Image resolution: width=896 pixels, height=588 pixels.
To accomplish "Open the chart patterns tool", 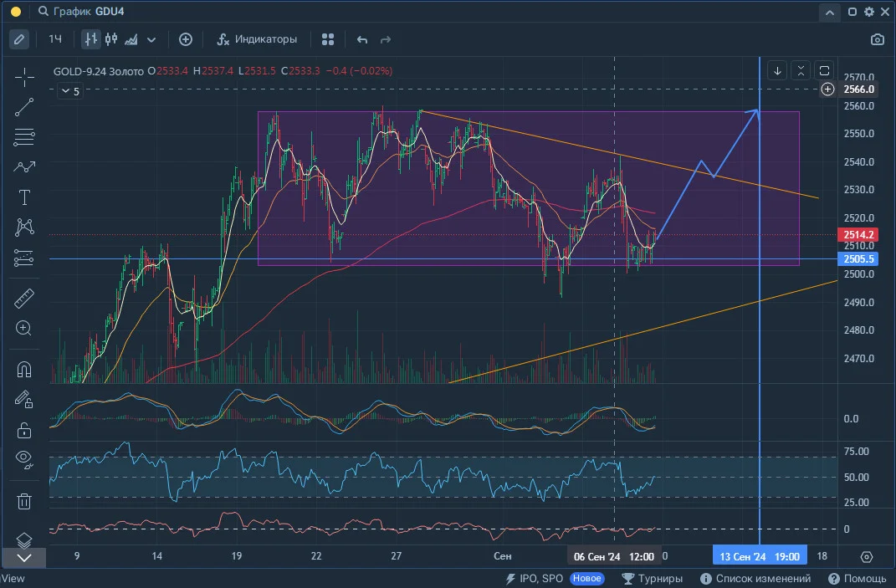I will pyautogui.click(x=24, y=227).
